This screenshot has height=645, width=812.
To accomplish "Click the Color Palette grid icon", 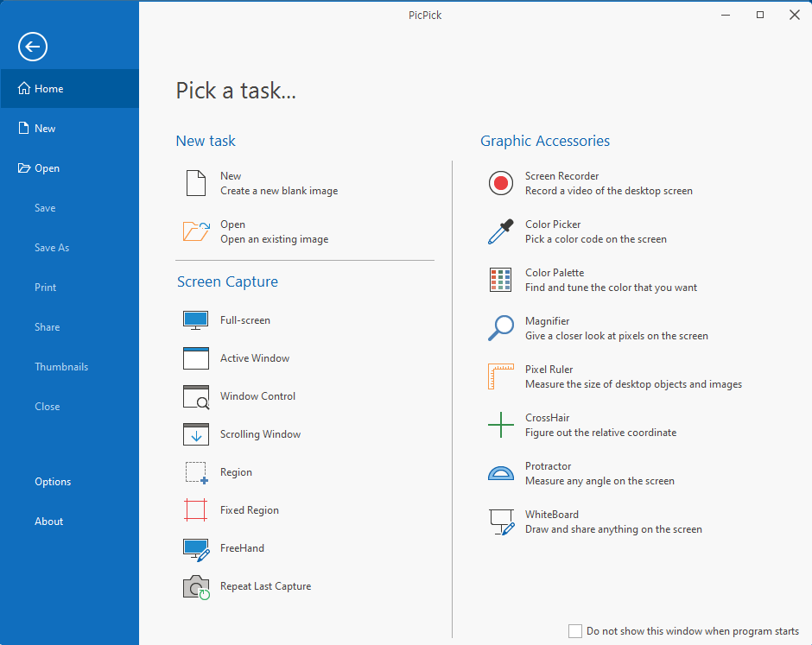I will coord(500,280).
